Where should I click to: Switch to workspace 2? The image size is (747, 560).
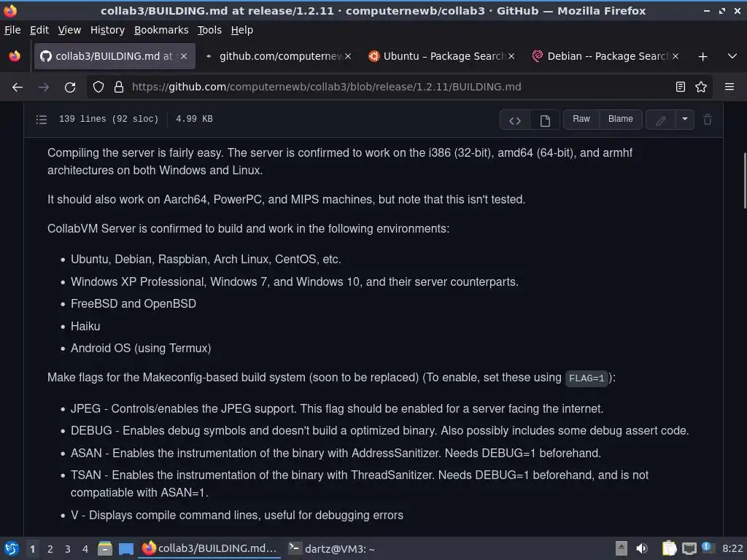pyautogui.click(x=50, y=549)
